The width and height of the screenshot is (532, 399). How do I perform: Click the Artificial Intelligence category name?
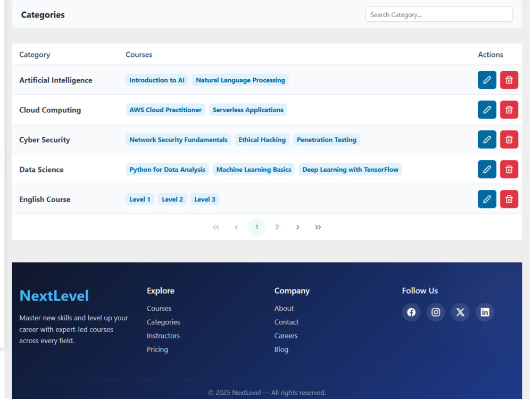click(x=56, y=80)
